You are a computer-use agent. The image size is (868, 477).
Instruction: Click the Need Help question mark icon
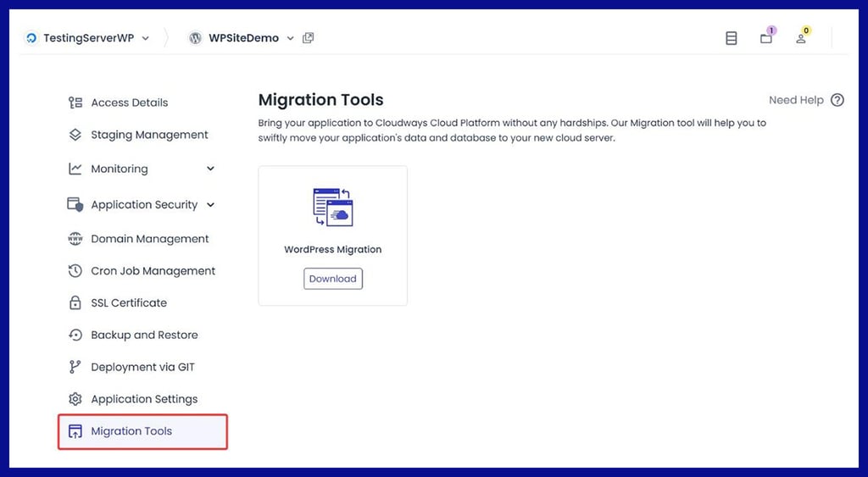(x=837, y=100)
